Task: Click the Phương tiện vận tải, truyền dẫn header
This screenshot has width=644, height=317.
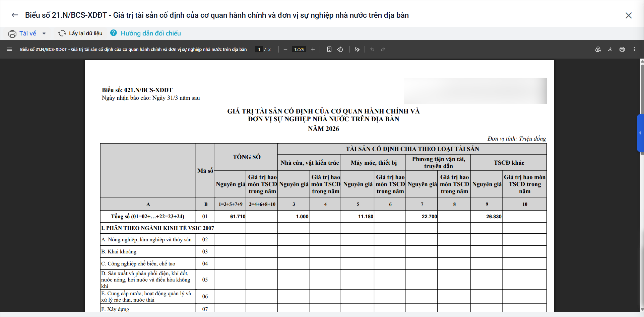Action: click(x=438, y=163)
